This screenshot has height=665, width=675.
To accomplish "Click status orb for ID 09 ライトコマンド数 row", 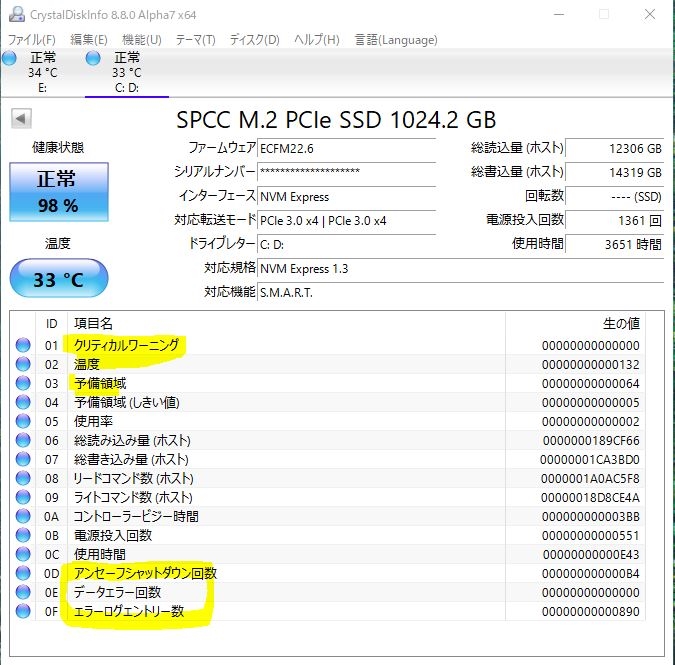I will pyautogui.click(x=23, y=497).
